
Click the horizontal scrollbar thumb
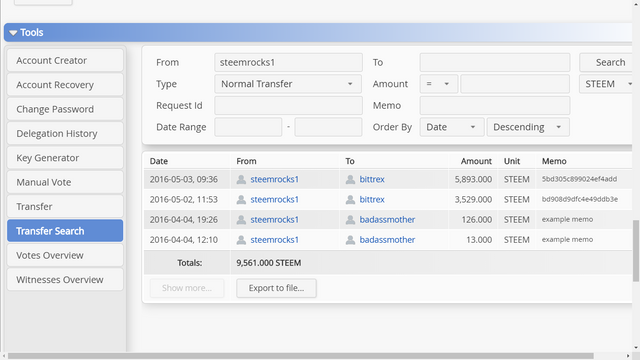pyautogui.click(x=300, y=356)
